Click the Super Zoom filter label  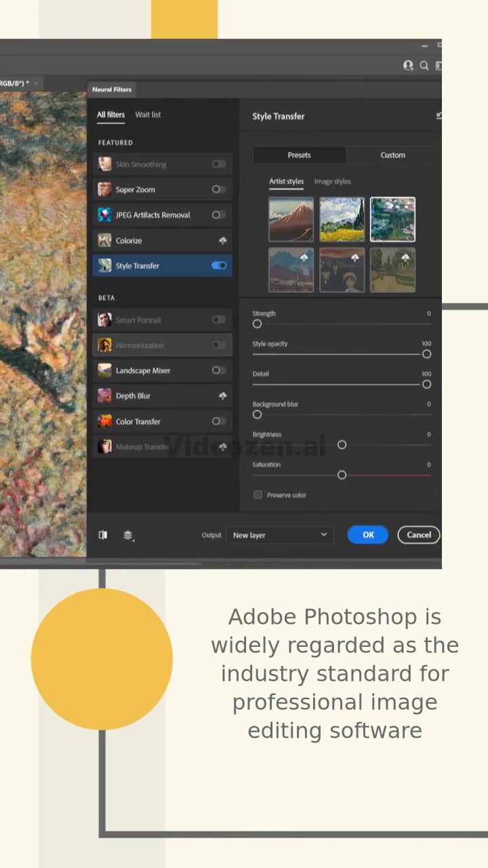point(135,190)
